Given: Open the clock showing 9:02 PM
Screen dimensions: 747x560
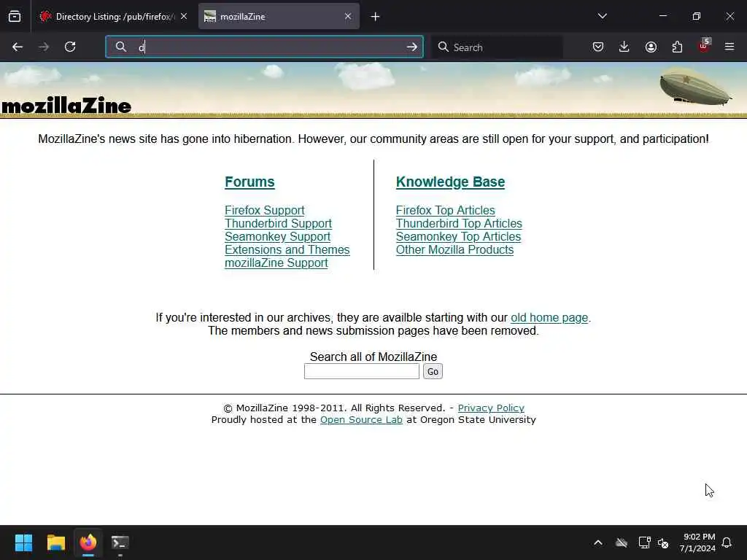Looking at the screenshot, I should pos(697,542).
